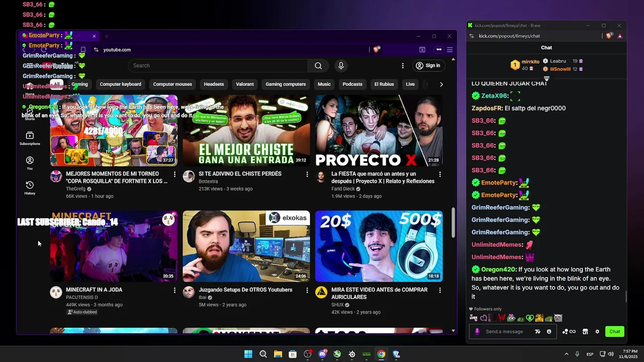Open Bottextra channel link

click(208, 182)
